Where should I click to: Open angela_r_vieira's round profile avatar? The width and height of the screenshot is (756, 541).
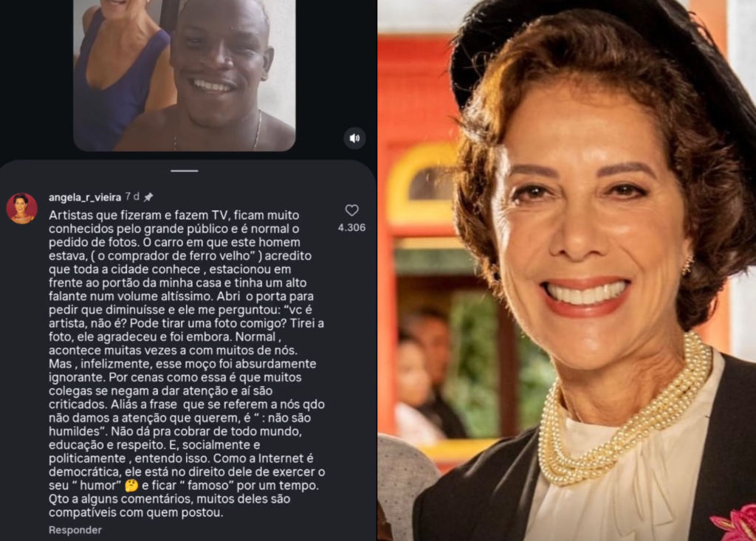tap(21, 208)
